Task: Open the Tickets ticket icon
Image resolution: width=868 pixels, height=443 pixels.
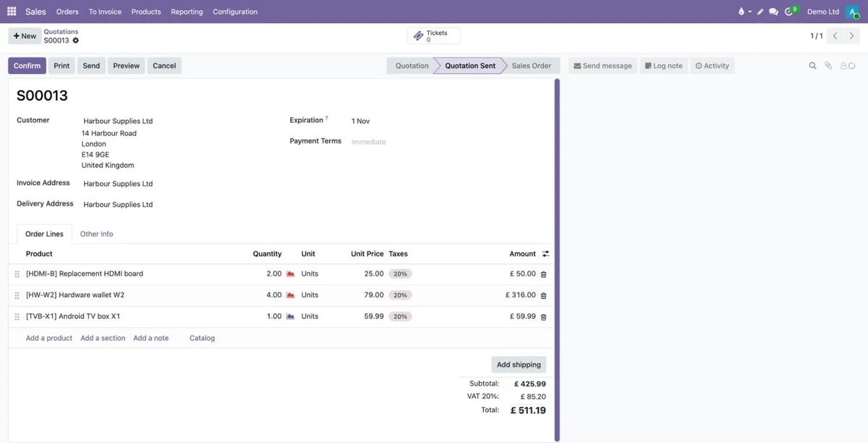Action: [x=418, y=35]
